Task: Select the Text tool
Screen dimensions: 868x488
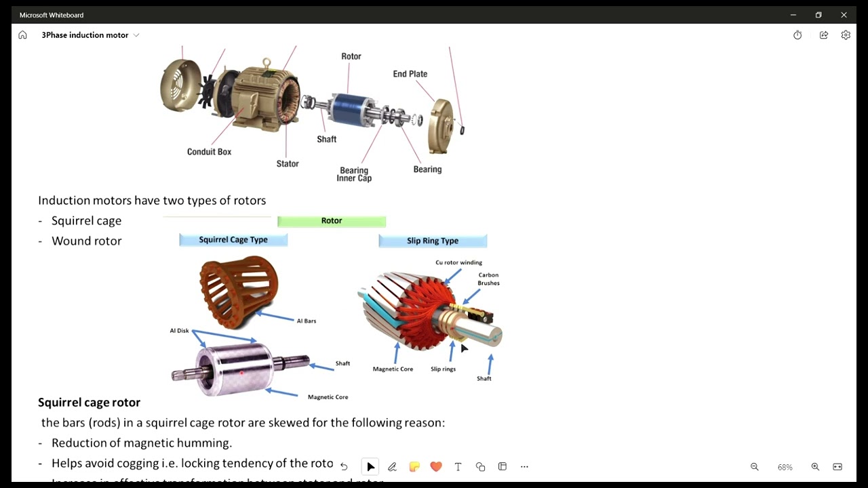Action: [458, 466]
